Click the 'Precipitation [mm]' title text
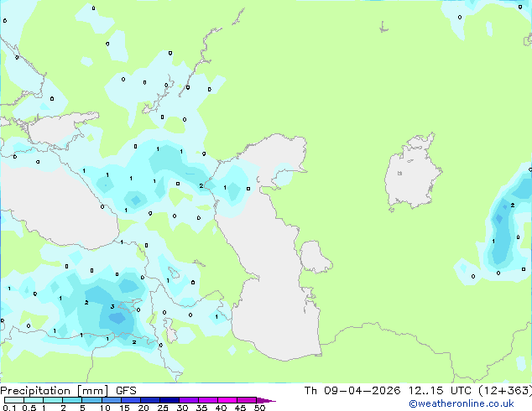Screen dimensions: 532x411 point(55,391)
